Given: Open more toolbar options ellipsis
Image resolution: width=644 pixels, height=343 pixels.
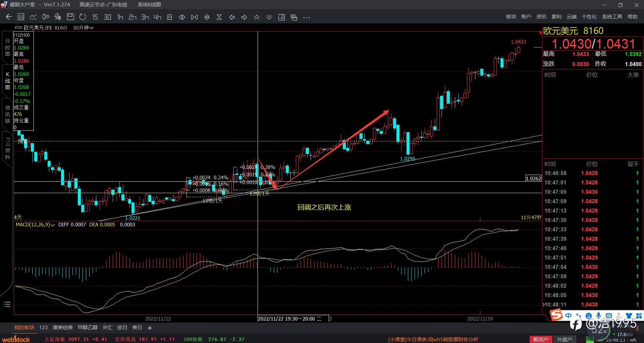Looking at the screenshot, I should (306, 17).
